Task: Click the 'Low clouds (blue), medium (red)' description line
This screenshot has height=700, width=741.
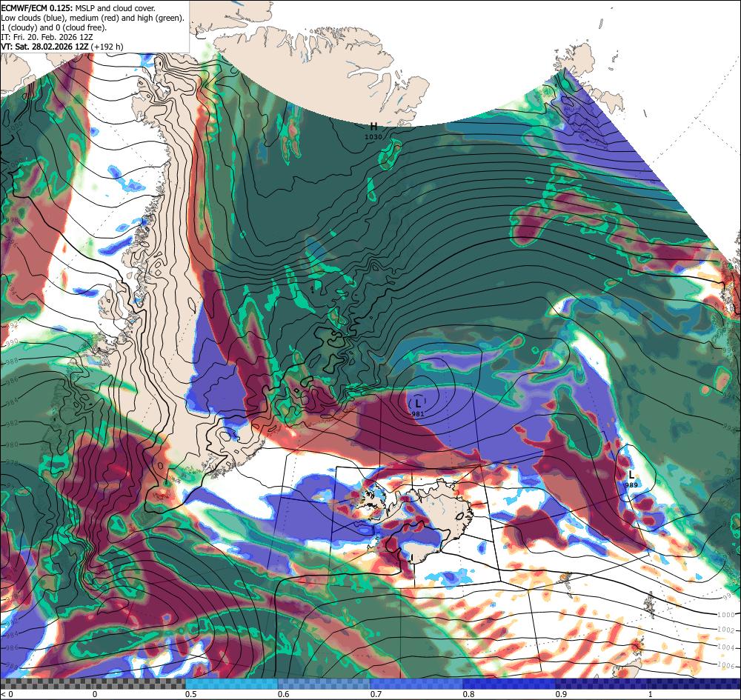Action: (93, 18)
